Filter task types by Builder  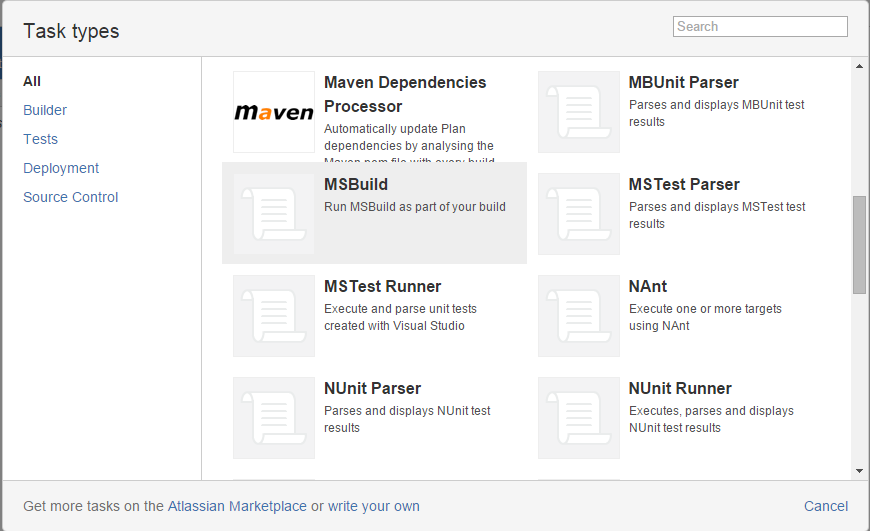pos(45,110)
